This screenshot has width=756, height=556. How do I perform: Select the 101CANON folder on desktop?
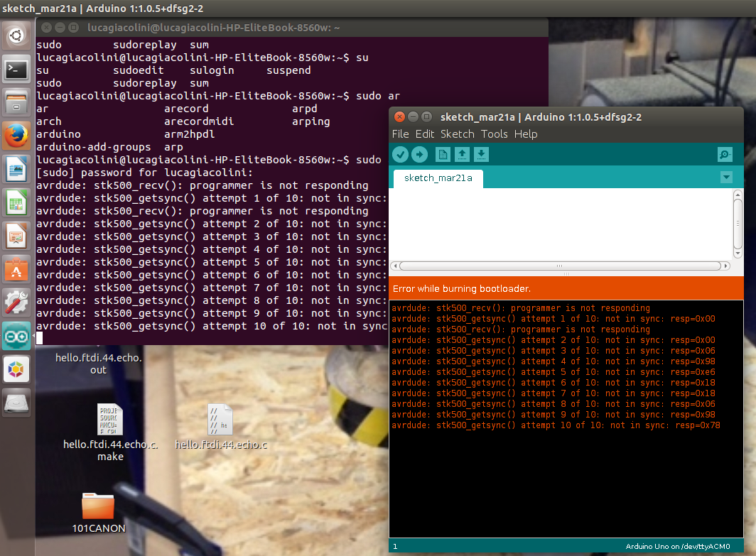[x=98, y=513]
